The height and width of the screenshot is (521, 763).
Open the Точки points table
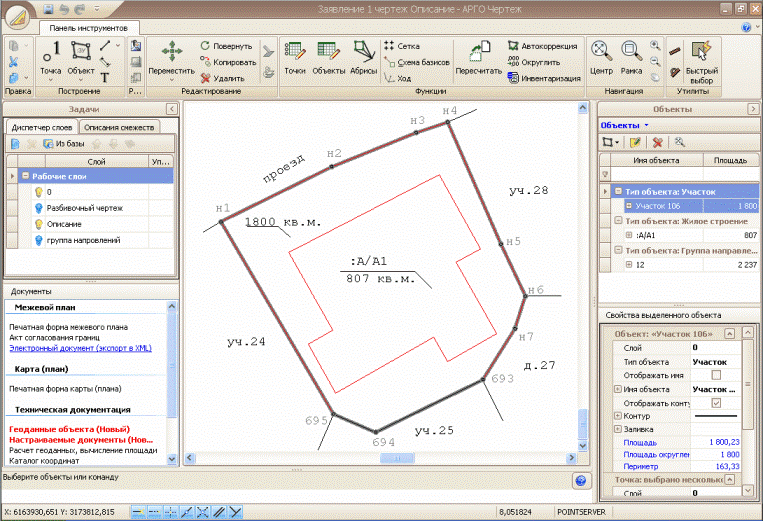pos(294,58)
